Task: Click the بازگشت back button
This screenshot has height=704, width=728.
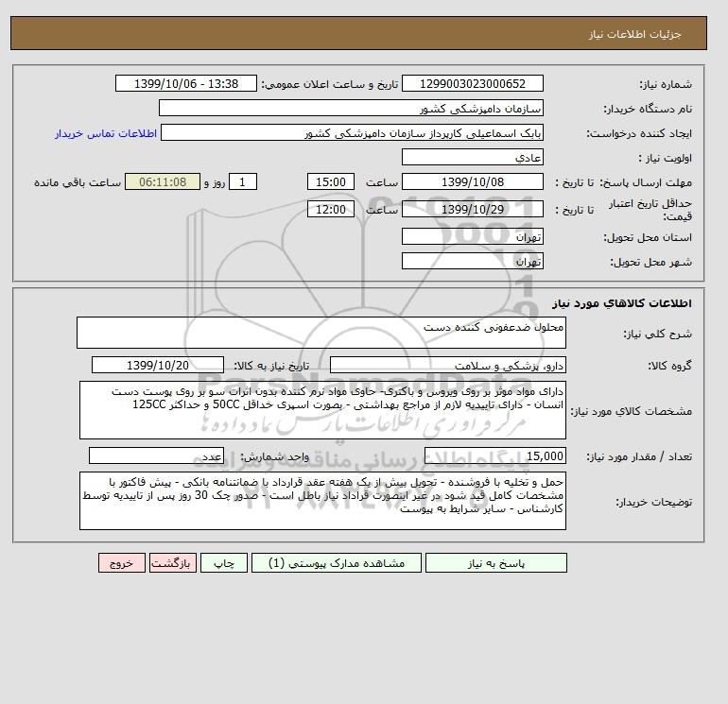Action: 173,563
